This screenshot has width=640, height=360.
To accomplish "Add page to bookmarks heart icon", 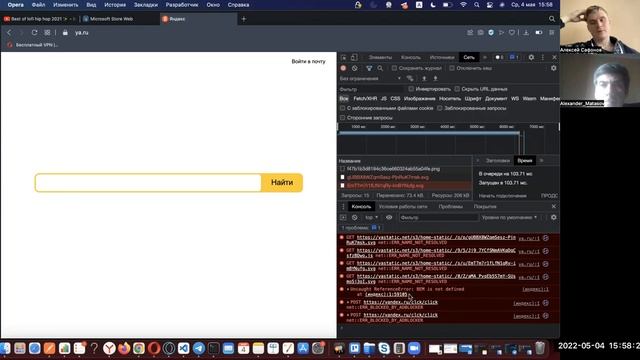I will [x=512, y=33].
